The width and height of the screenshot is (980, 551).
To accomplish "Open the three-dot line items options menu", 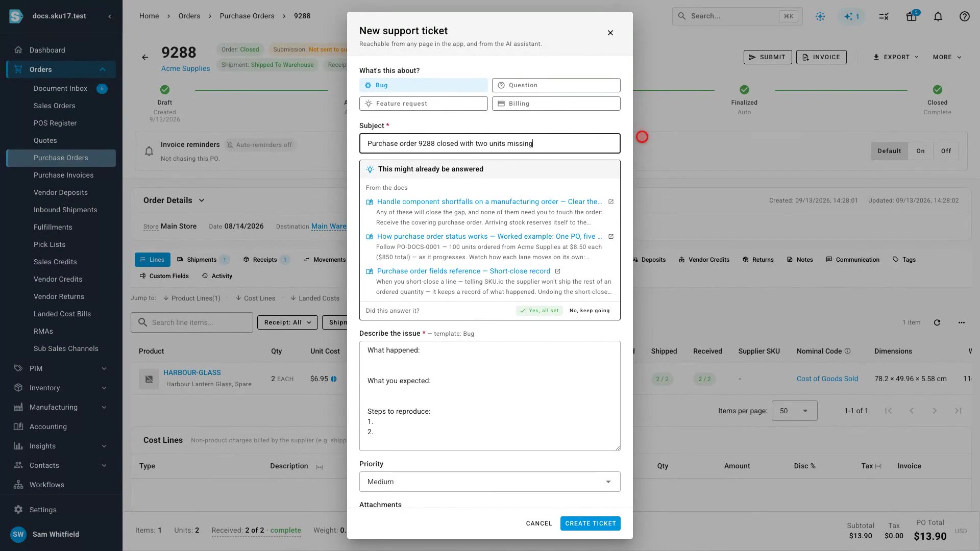I will click(962, 322).
